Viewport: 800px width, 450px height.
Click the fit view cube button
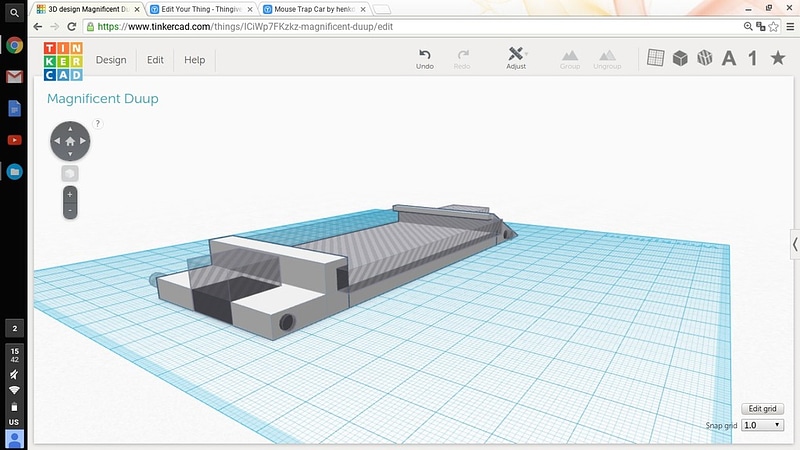coord(70,173)
